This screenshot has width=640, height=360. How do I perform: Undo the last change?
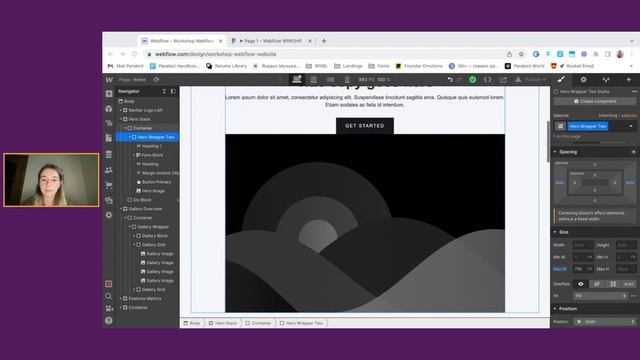tap(450, 80)
